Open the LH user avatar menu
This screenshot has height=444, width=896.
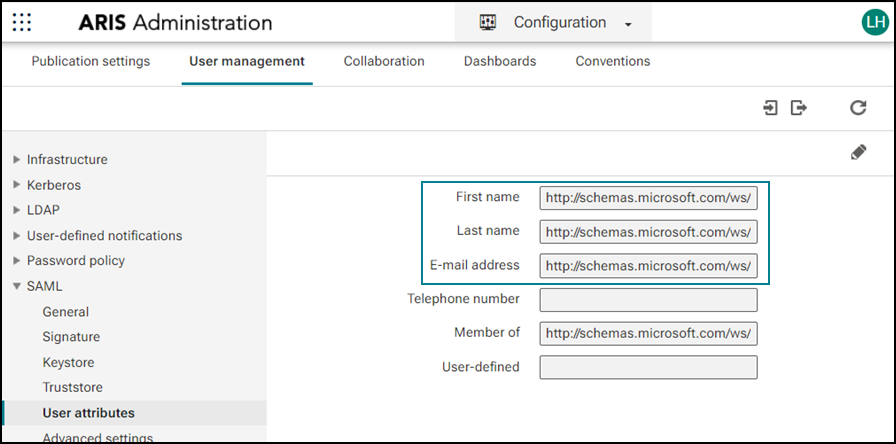[x=875, y=22]
